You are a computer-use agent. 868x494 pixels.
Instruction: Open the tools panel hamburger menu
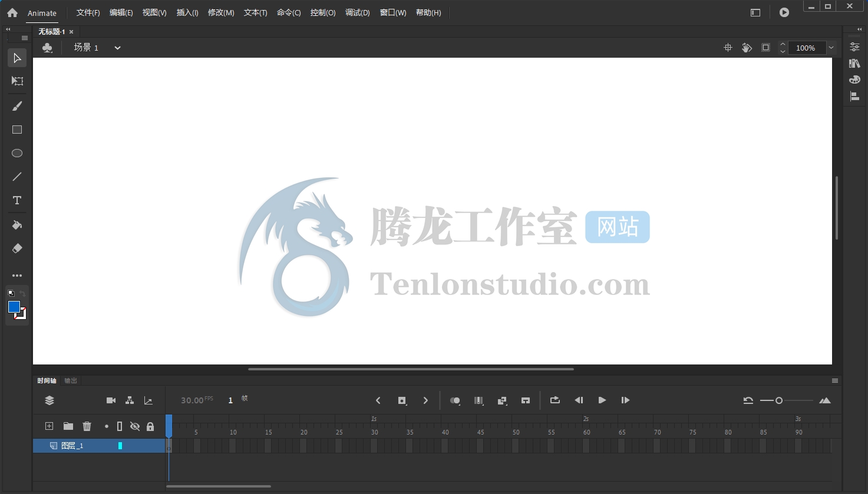click(25, 38)
